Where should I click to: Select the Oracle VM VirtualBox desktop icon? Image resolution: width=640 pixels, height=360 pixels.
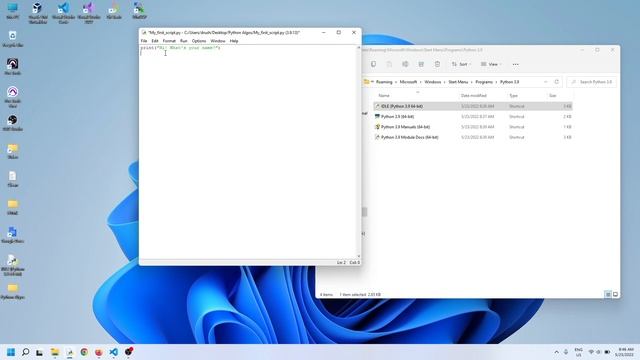[38, 13]
